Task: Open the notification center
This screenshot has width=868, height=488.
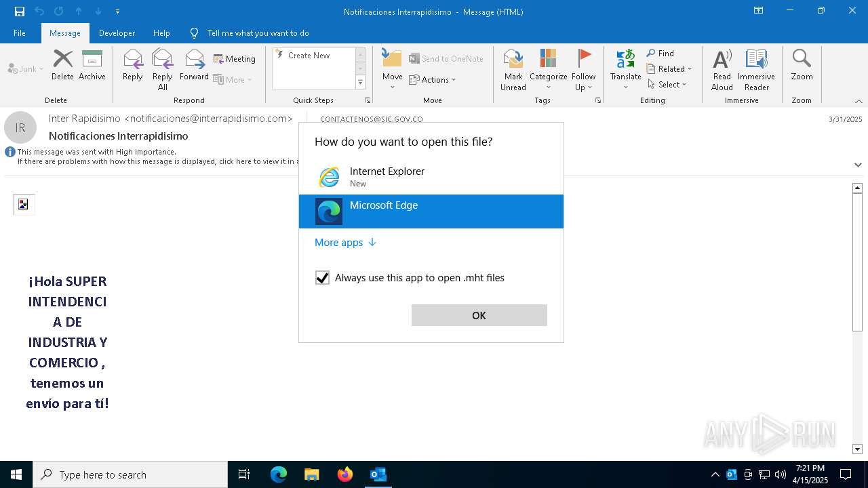Action: (846, 474)
